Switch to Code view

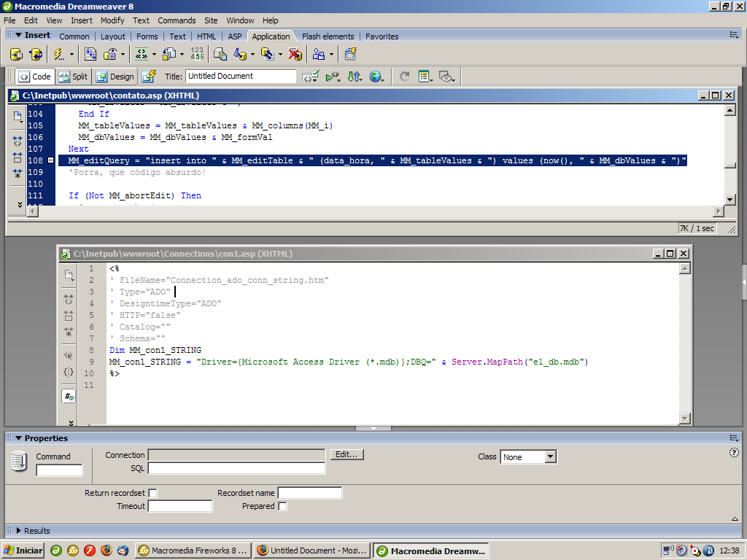(35, 77)
